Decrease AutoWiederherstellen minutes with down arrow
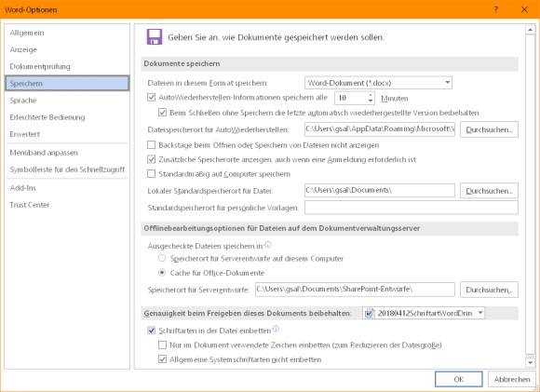The width and height of the screenshot is (540, 392). [371, 101]
